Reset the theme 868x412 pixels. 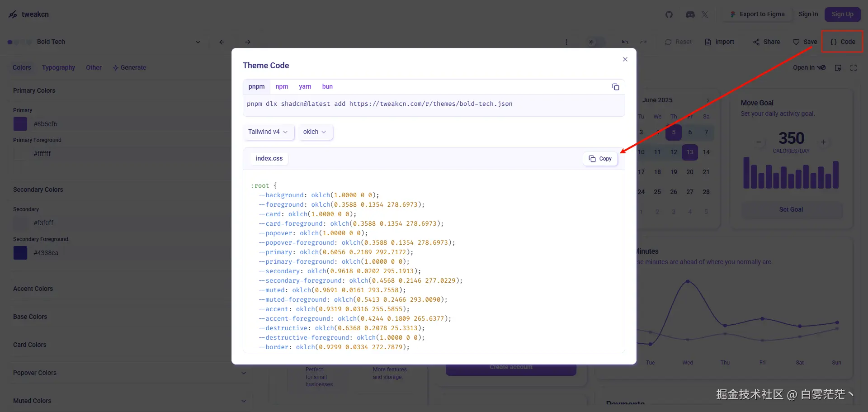[678, 42]
